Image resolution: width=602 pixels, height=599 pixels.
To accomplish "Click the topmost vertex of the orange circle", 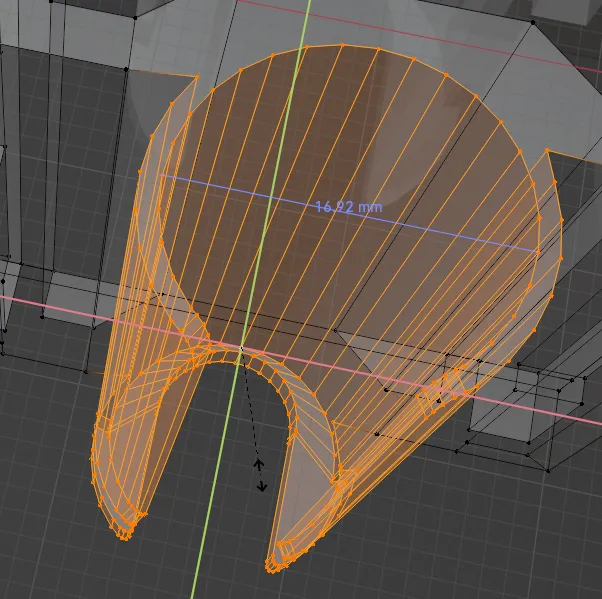I will pyautogui.click(x=342, y=45).
